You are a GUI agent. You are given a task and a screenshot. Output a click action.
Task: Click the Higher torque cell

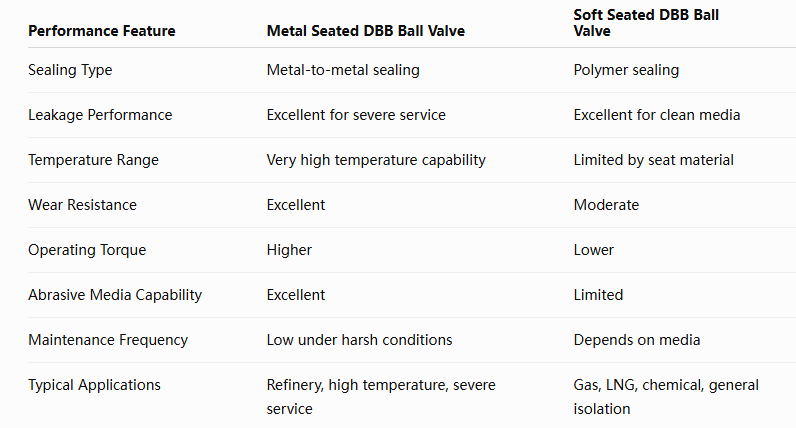[x=289, y=250]
